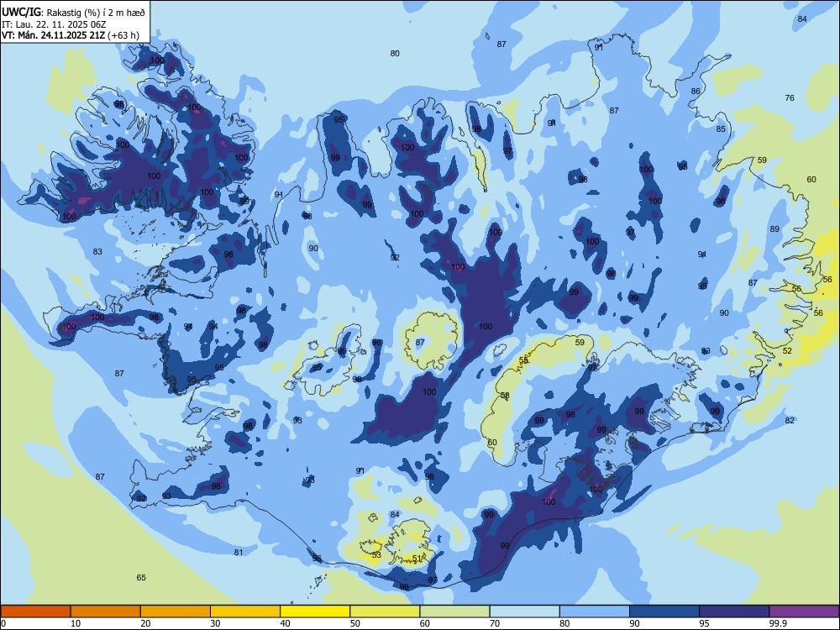Select the 20–30 amber legend swatch
Viewport: 840px width, 630px height.
coord(176,612)
